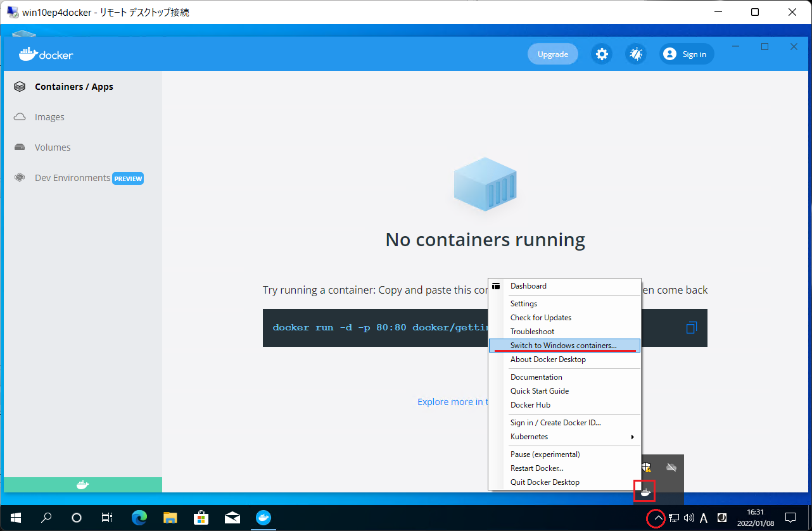This screenshot has width=812, height=531.
Task: Pause Docker via Pause (experimental)
Action: (544, 454)
